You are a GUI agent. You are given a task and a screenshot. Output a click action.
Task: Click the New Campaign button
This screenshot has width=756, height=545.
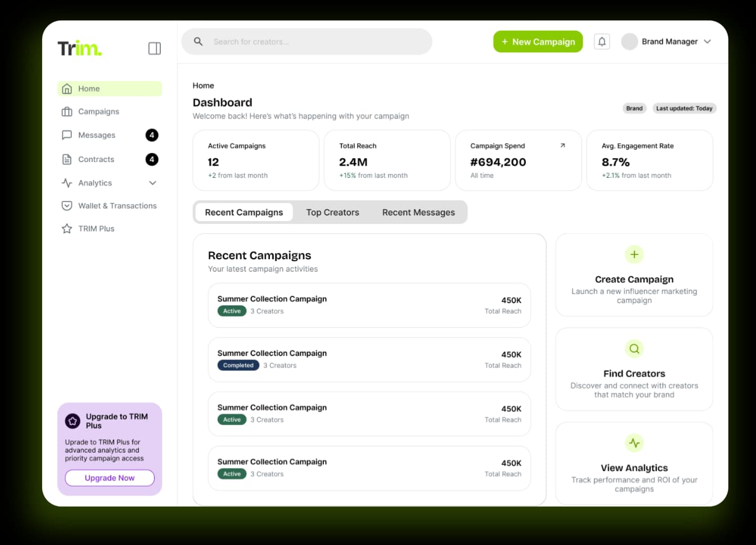click(x=538, y=42)
